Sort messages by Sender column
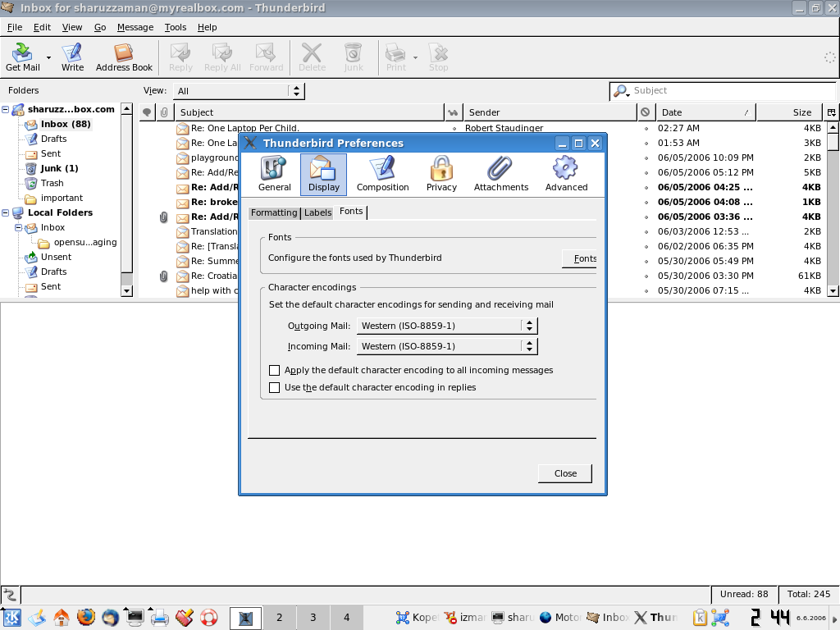 tap(550, 112)
